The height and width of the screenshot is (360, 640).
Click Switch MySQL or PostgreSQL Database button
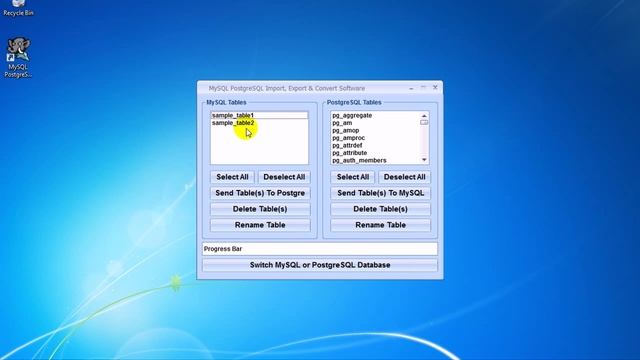(x=320, y=265)
